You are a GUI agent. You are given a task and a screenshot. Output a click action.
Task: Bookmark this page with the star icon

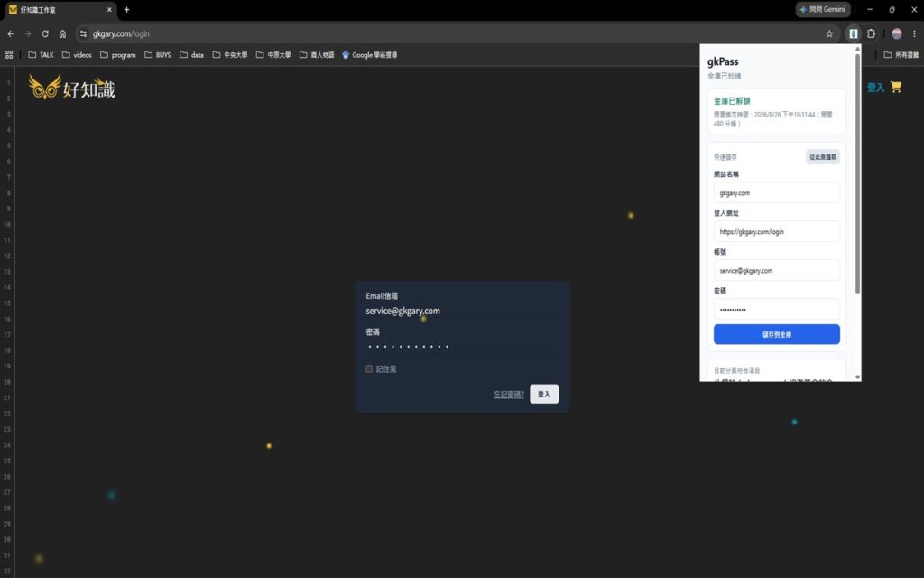[x=829, y=33]
